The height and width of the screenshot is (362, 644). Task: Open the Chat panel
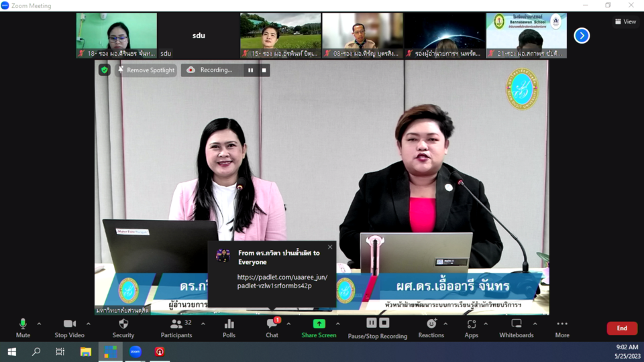click(x=272, y=327)
